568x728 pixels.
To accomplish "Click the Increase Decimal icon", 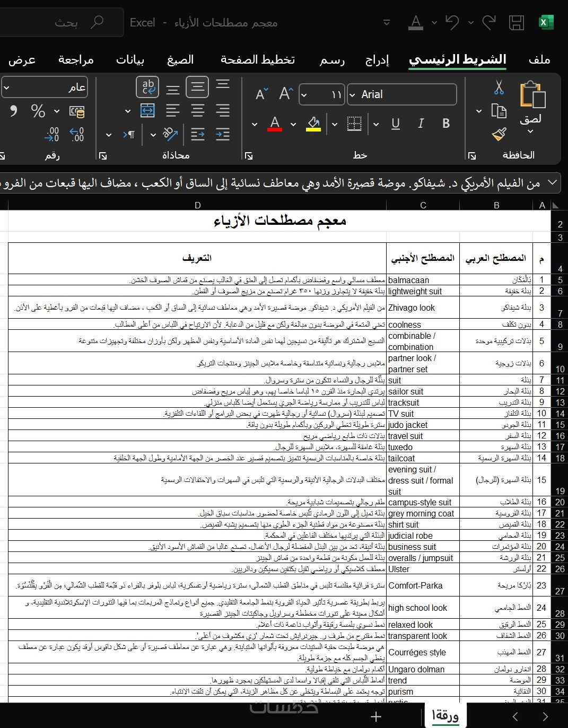I will click(x=77, y=134).
